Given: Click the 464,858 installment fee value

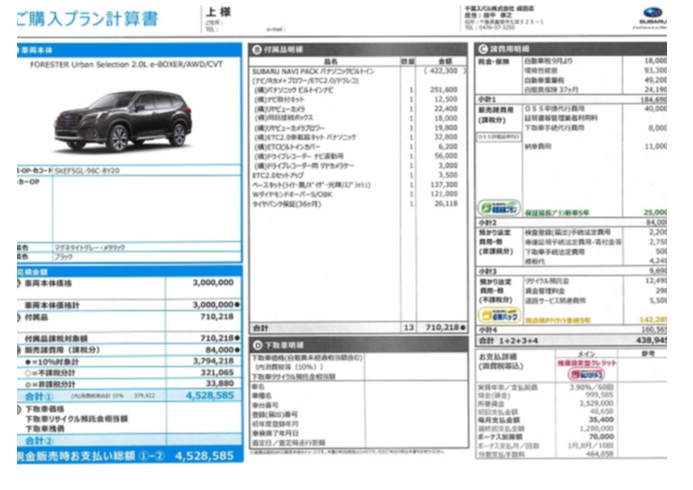Looking at the screenshot, I should pos(599,454).
